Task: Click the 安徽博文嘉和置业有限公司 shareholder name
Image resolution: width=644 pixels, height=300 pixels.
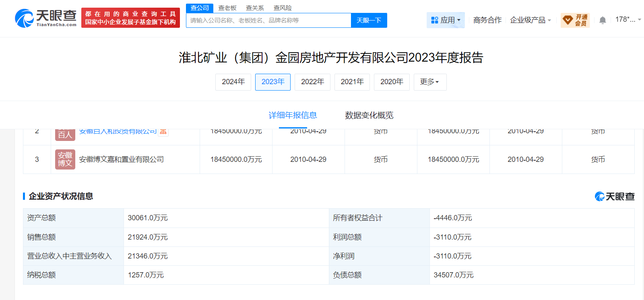Action: tap(122, 159)
